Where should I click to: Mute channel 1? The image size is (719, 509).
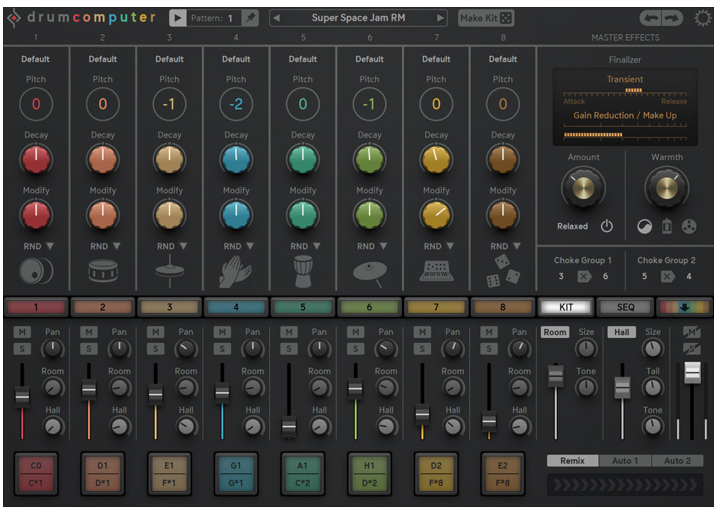[x=22, y=332]
